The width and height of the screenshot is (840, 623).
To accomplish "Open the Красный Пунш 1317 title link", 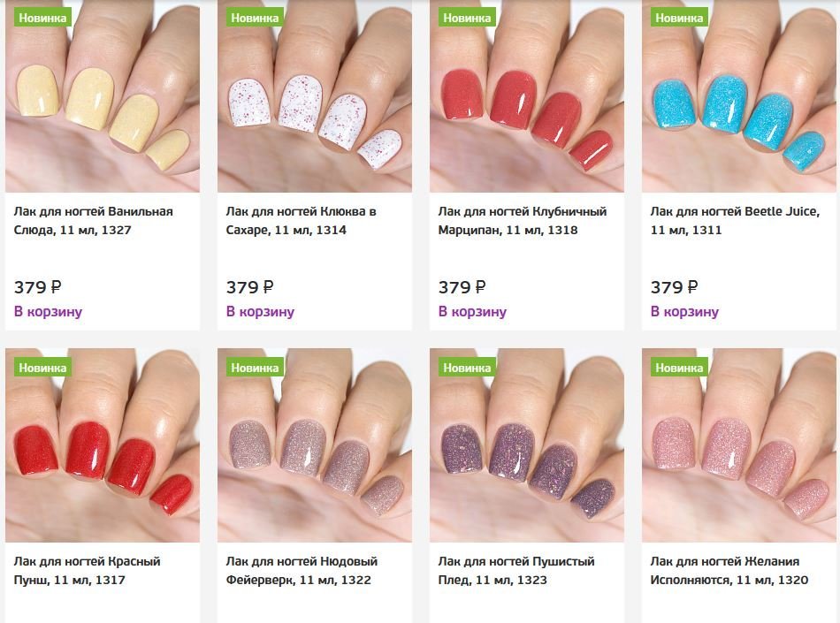I will click(88, 571).
